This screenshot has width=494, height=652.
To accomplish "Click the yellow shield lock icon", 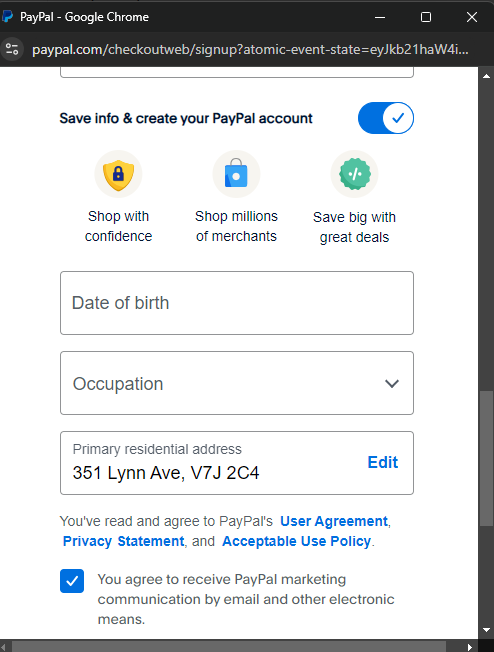I will pos(119,174).
